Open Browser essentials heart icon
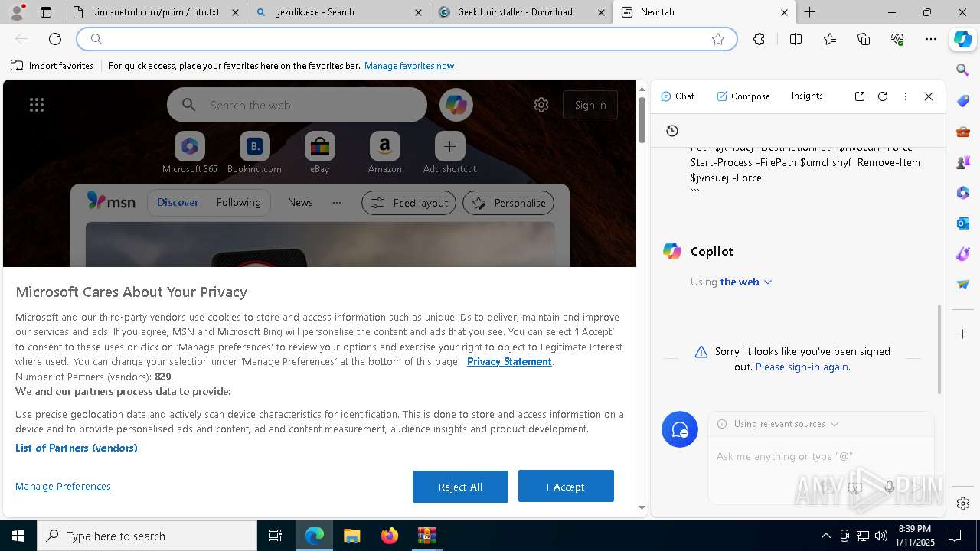This screenshot has width=980, height=551. click(897, 39)
